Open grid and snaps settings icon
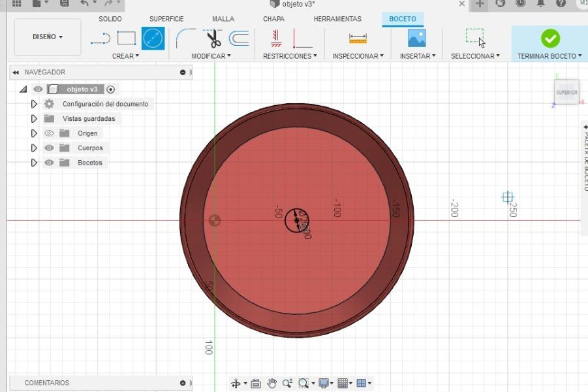 [343, 383]
